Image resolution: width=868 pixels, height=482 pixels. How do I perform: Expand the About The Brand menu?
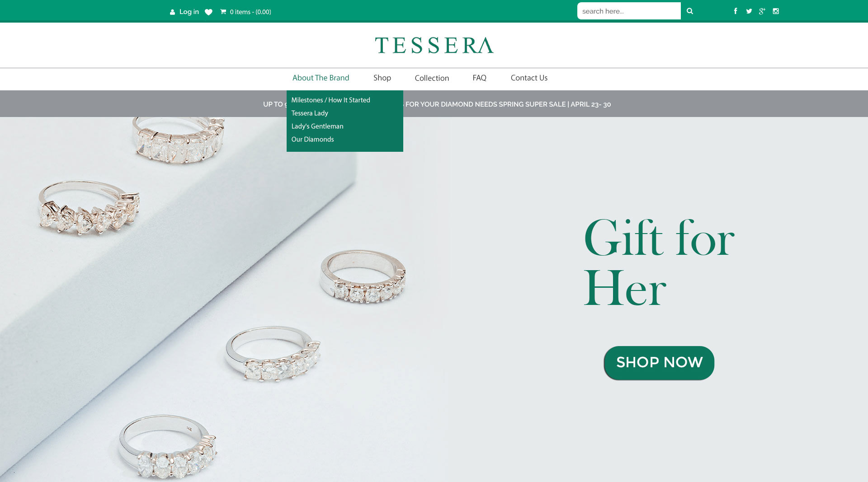pos(321,78)
